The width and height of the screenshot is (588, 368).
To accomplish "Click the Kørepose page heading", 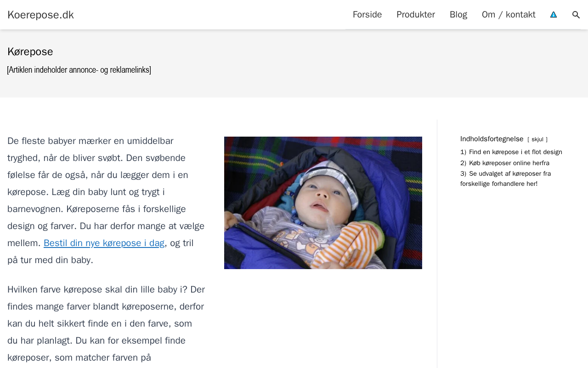I will [30, 52].
